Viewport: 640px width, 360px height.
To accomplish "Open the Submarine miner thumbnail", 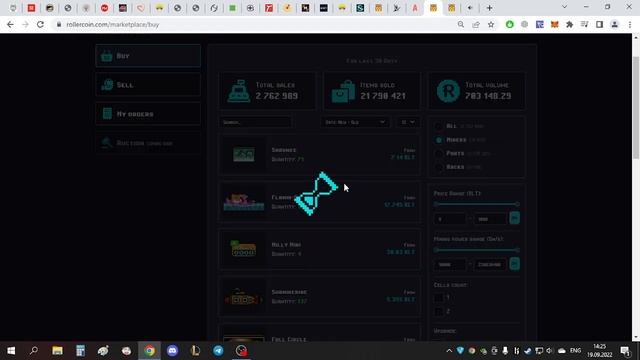I will pos(244,297).
